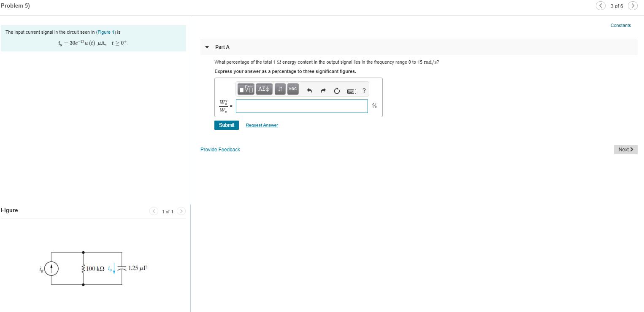
Task: Go to next item with right chevron arrow
Action: click(633, 6)
